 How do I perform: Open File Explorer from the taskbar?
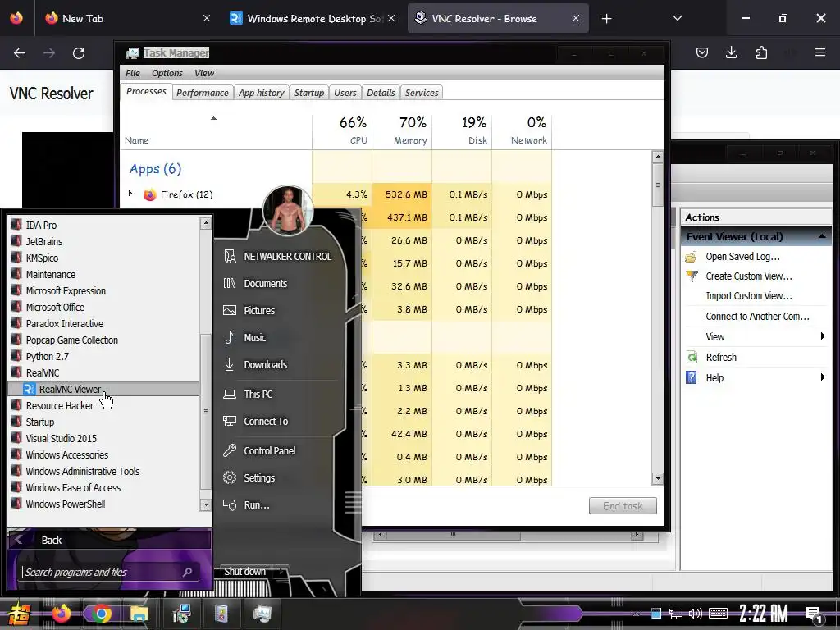(x=139, y=614)
